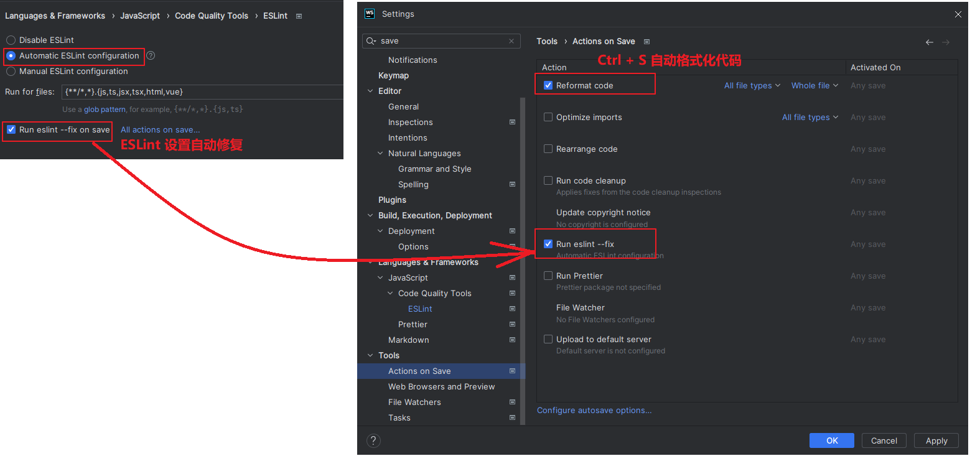Open the help question-mark button in Settings
The height and width of the screenshot is (461, 980).
click(x=373, y=440)
